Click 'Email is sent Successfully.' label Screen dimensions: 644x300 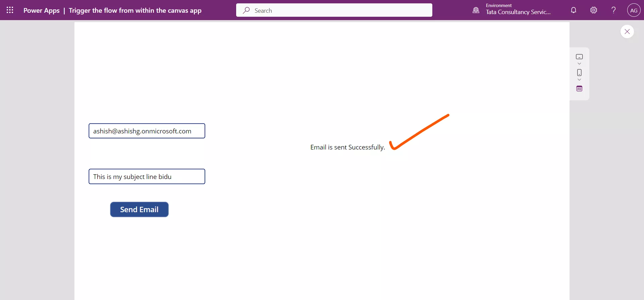point(347,147)
